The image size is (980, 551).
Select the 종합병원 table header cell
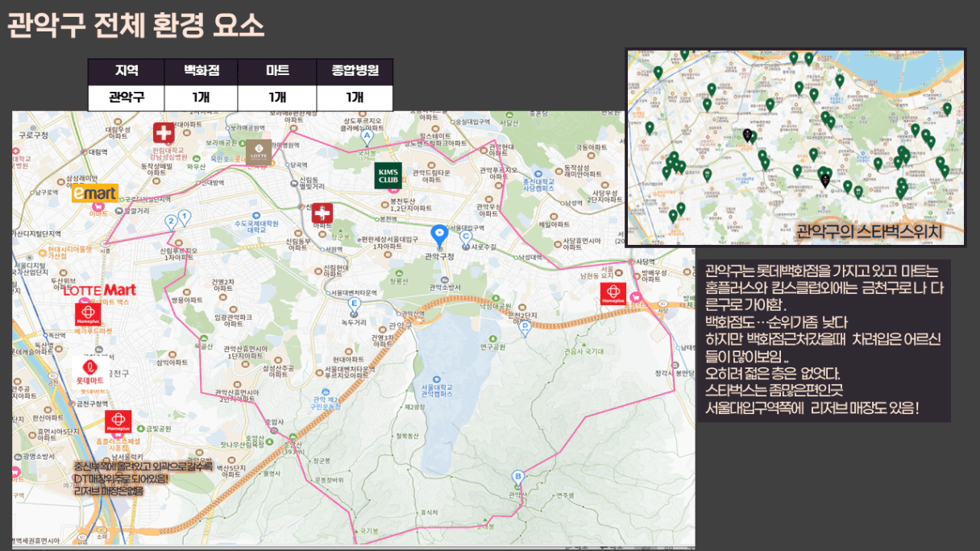(355, 72)
